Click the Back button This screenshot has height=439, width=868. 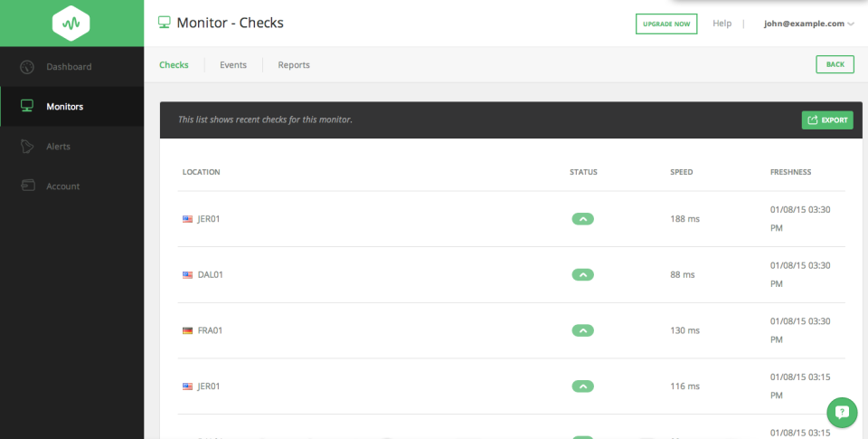pos(835,64)
